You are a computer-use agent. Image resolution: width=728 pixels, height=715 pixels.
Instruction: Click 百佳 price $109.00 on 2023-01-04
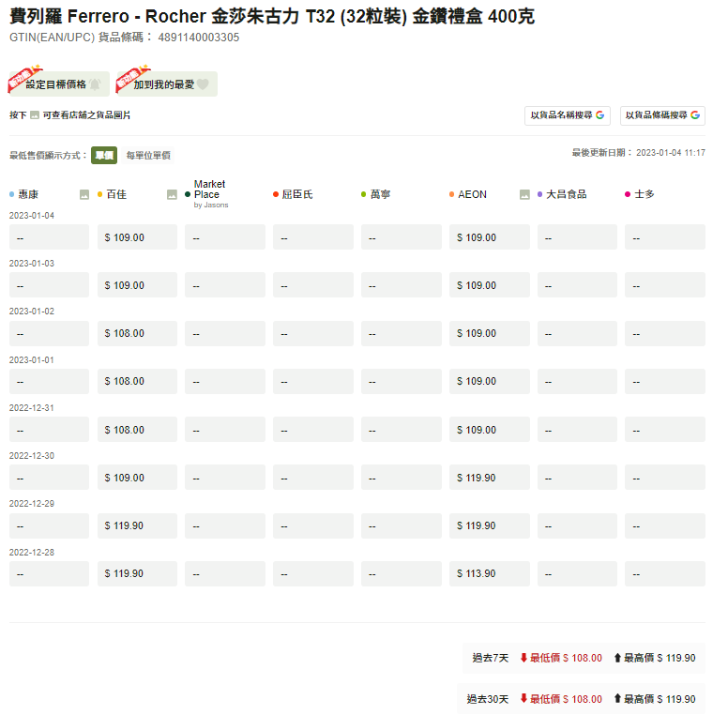[137, 237]
